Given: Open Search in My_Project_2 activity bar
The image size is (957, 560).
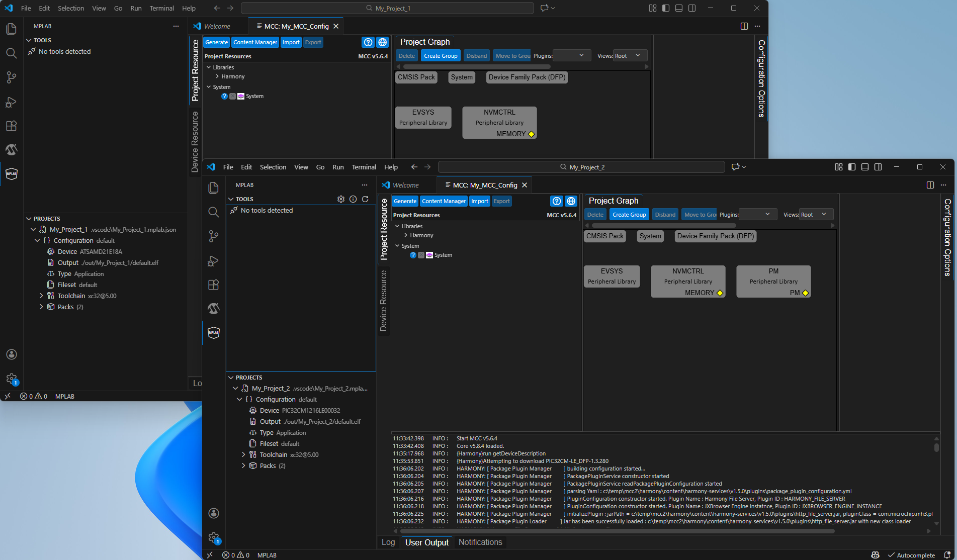Looking at the screenshot, I should (214, 212).
